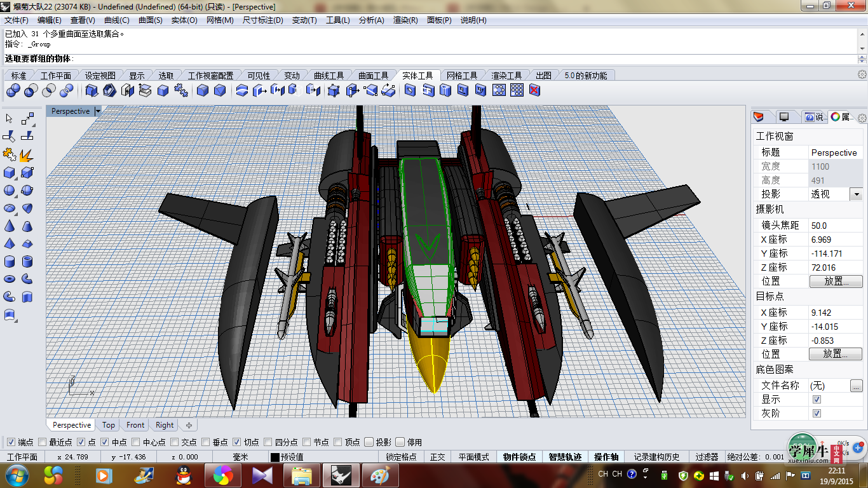The image size is (868, 488).
Task: Switch to the 曲面工具 toolbar tab
Action: point(373,76)
